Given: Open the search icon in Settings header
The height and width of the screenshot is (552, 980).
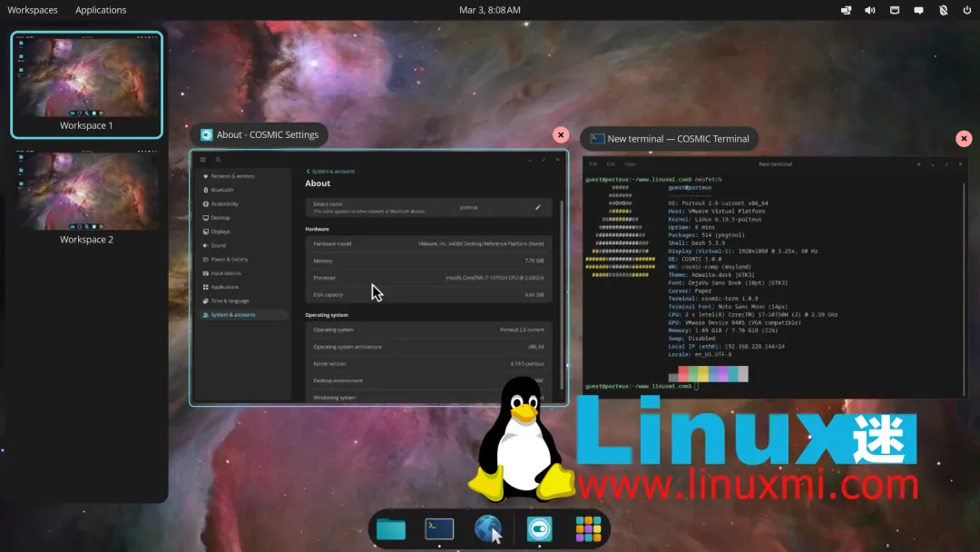Looking at the screenshot, I should click(218, 160).
